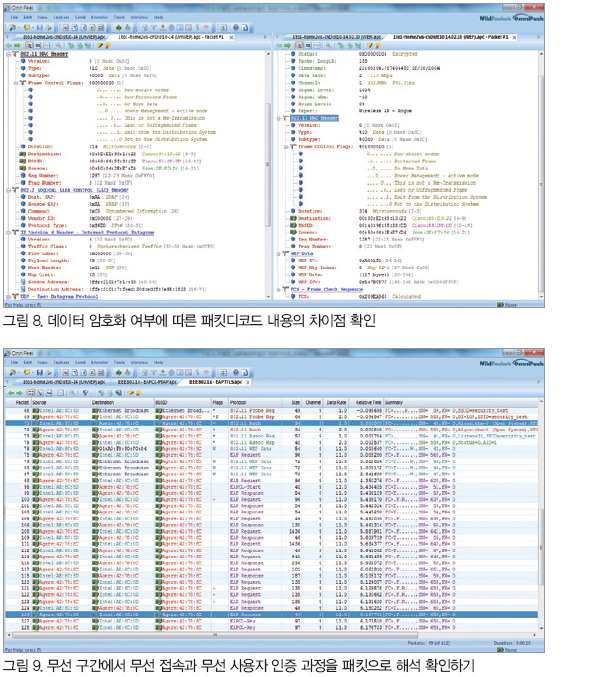Expand the UDP - User Datagram Protocol node
This screenshot has height=677, width=600.
(x=10, y=296)
